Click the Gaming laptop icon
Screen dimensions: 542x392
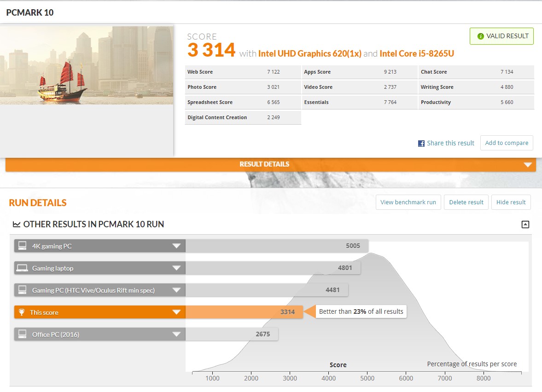[x=22, y=268]
